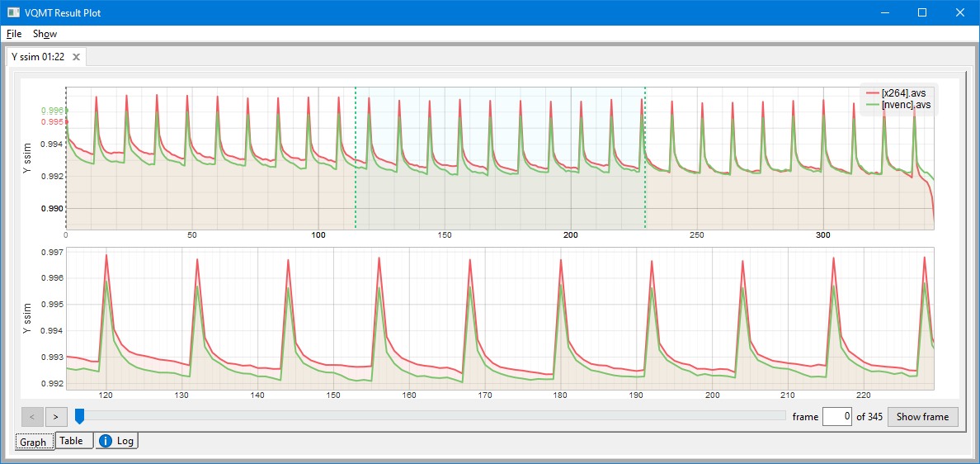Click the red 0.995 axis value
This screenshot has width=980, height=464.
pyautogui.click(x=52, y=122)
